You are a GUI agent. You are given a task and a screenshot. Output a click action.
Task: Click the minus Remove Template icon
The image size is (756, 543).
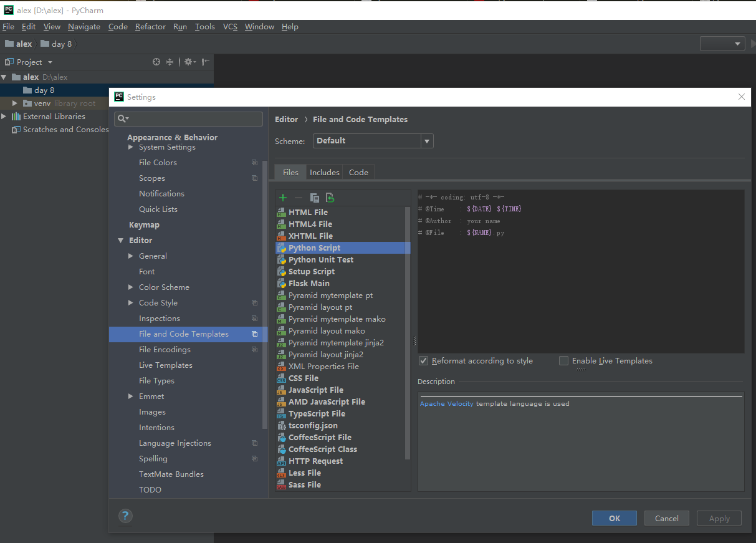[x=299, y=198]
